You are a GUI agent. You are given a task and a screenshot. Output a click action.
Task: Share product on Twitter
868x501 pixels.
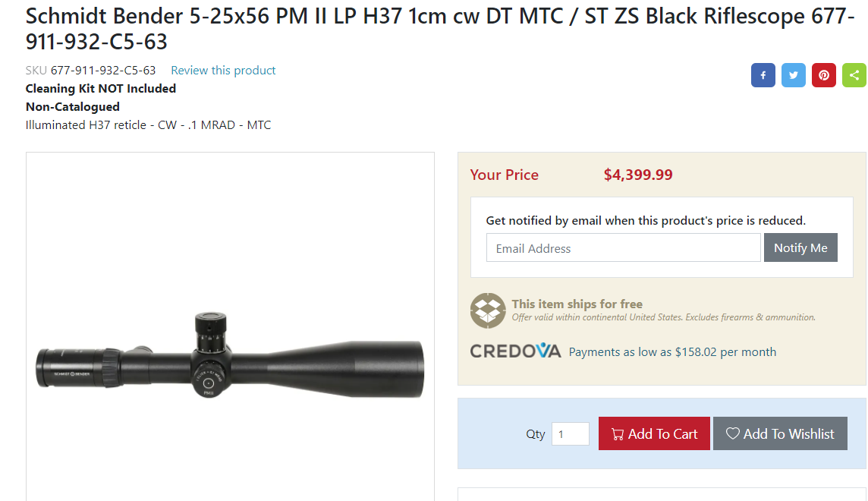(793, 75)
